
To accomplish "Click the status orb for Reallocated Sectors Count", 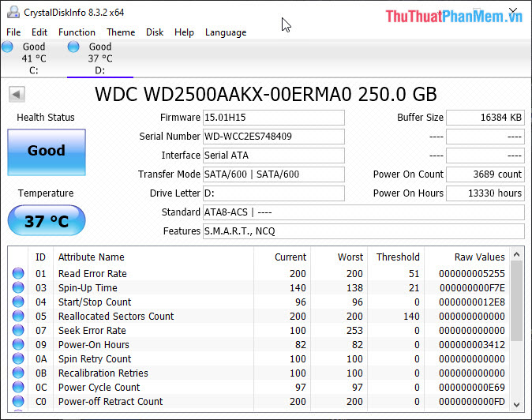I will pos(18,316).
